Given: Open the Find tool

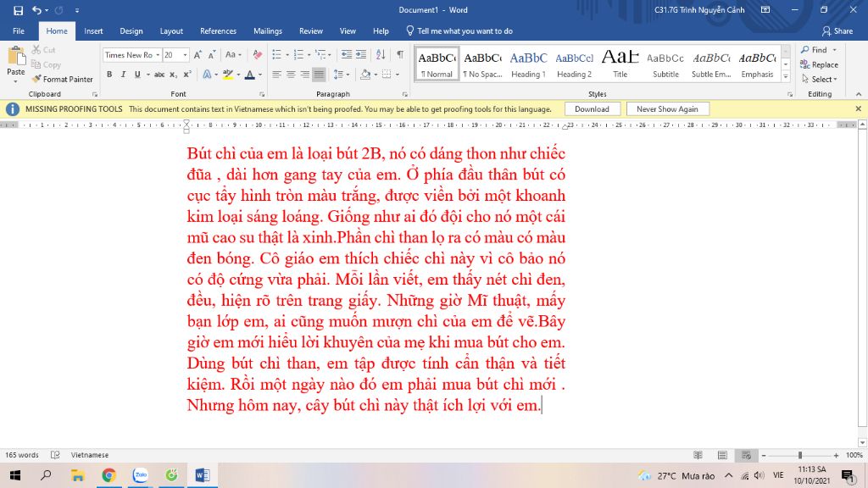Looking at the screenshot, I should pyautogui.click(x=815, y=50).
